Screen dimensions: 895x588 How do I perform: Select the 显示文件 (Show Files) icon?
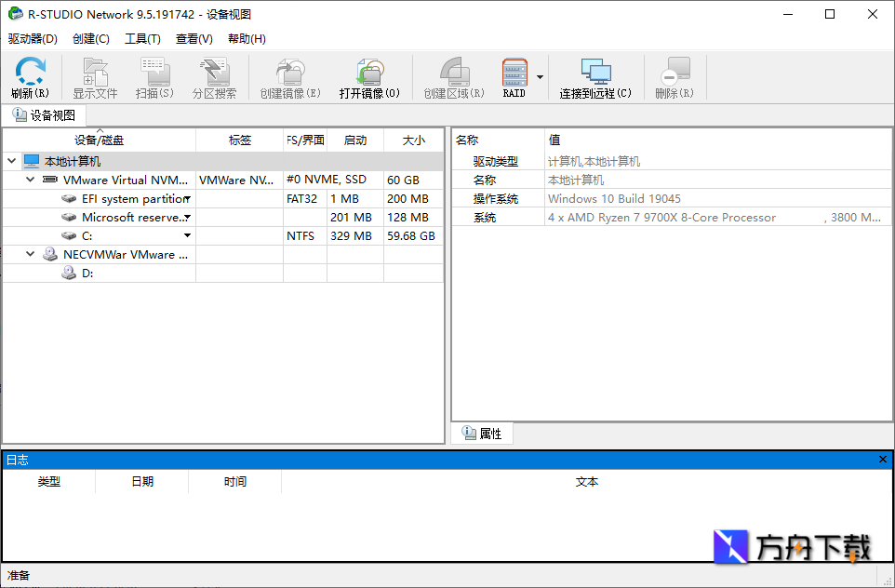tap(94, 77)
